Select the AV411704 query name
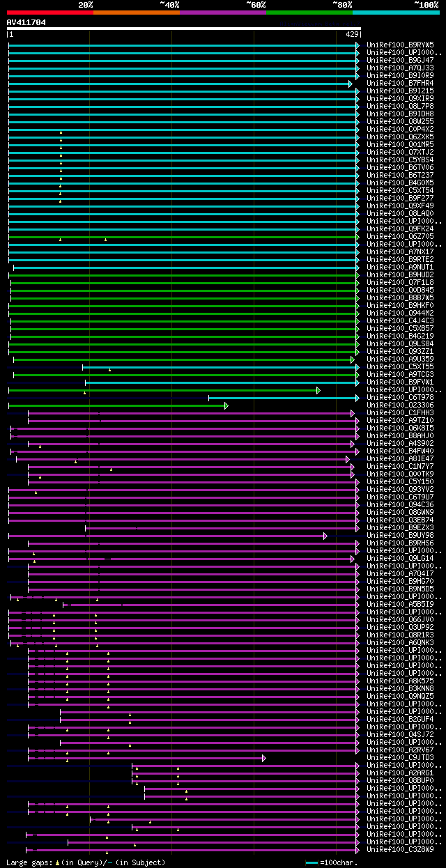The image size is (446, 868). tap(26, 22)
